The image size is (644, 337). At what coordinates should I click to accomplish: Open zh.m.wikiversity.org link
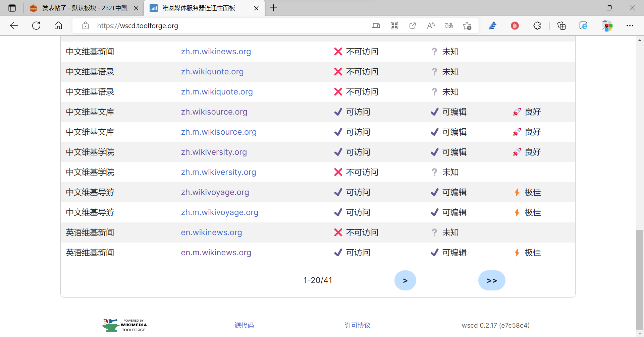[219, 172]
